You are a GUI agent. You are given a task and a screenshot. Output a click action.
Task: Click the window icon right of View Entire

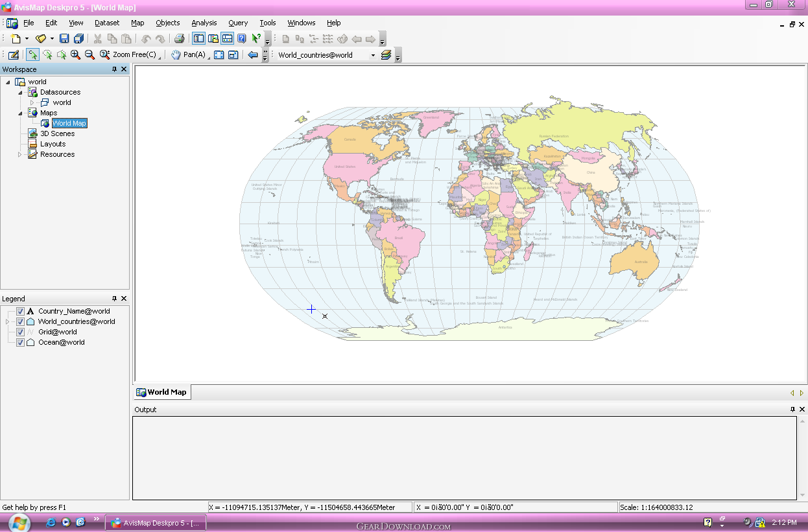233,55
